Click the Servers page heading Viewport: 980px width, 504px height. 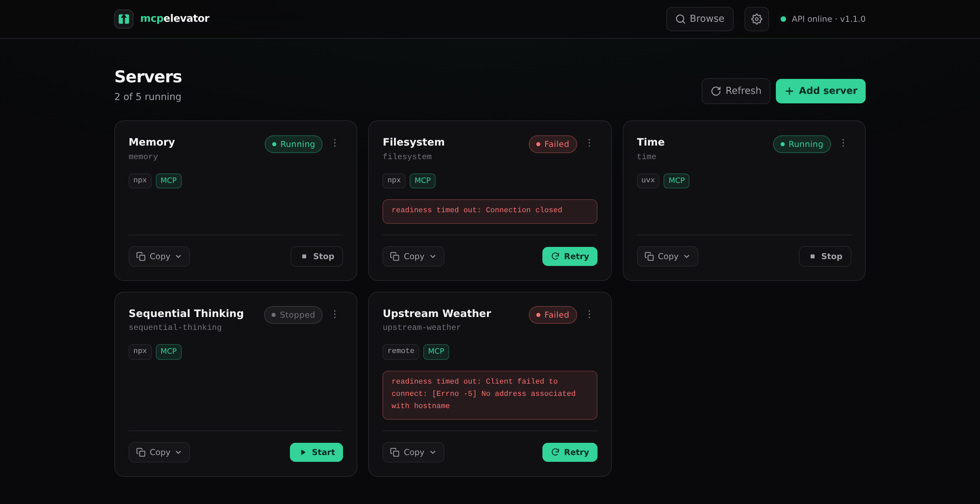point(148,77)
